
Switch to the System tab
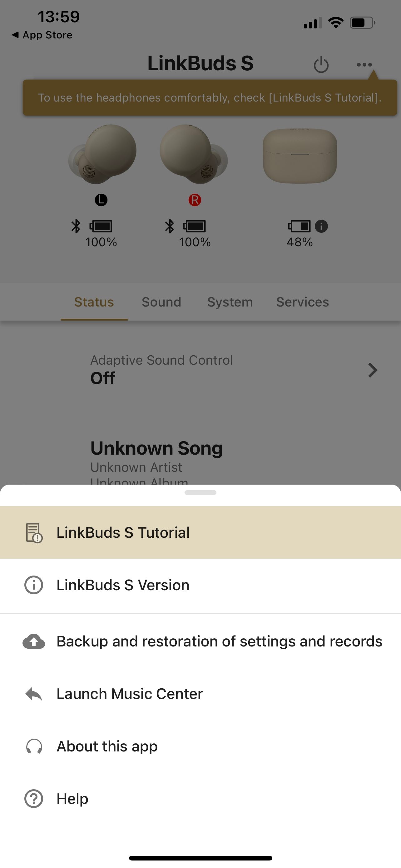tap(230, 302)
